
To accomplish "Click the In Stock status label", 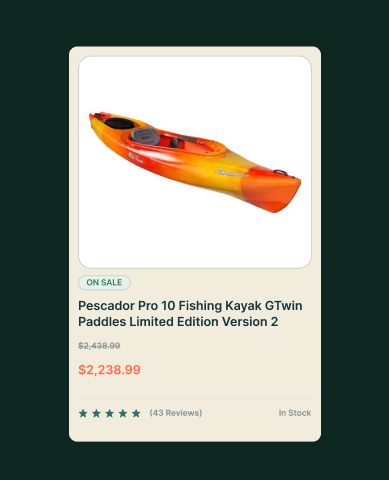I will pos(295,413).
